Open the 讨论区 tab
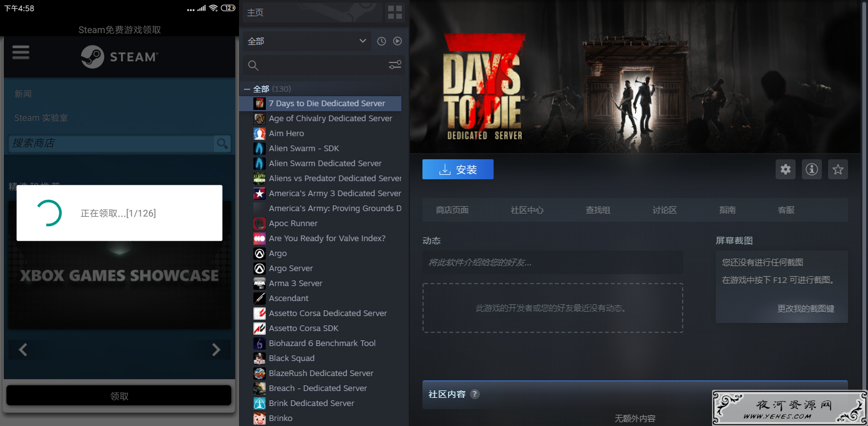868x426 pixels. (665, 211)
